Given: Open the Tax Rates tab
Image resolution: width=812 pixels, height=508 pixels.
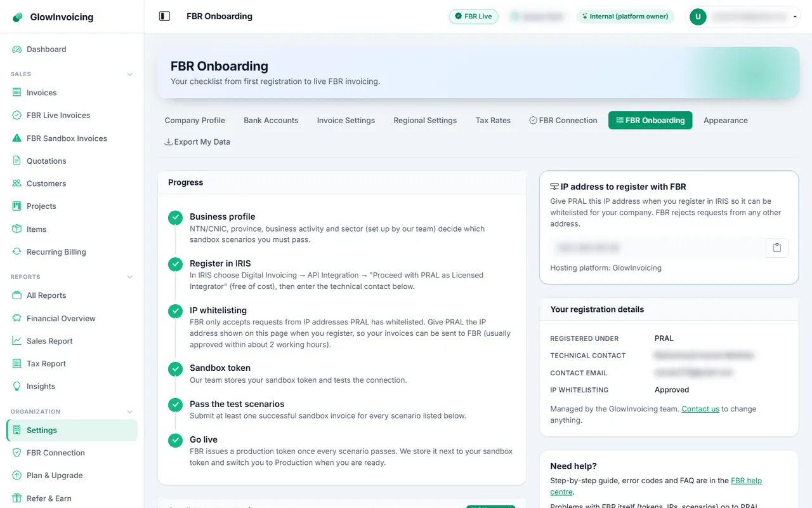Looking at the screenshot, I should (493, 121).
